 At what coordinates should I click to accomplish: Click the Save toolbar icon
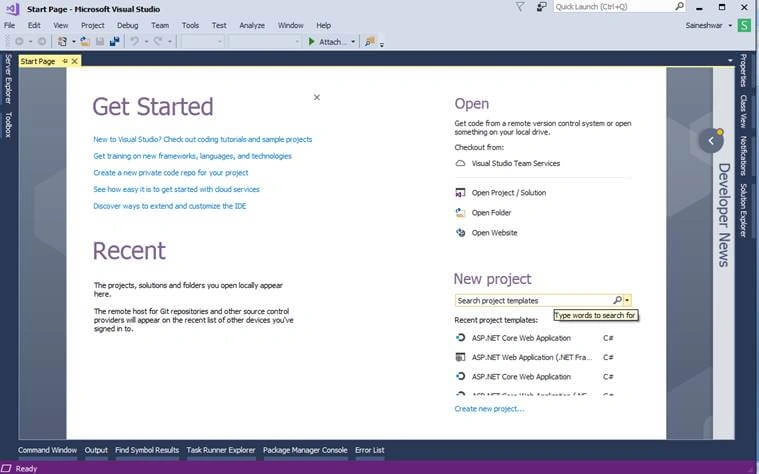click(x=100, y=42)
